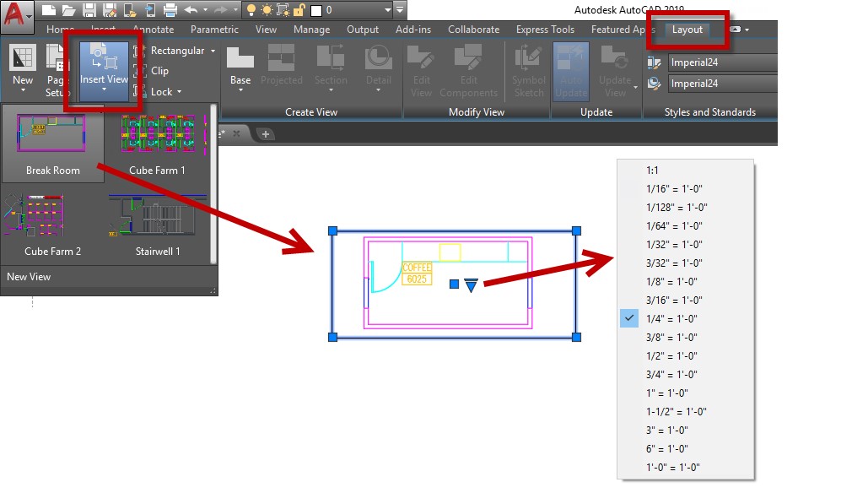Viewport: 868px width, 493px height.
Task: Click the Base view icon
Action: 240,66
